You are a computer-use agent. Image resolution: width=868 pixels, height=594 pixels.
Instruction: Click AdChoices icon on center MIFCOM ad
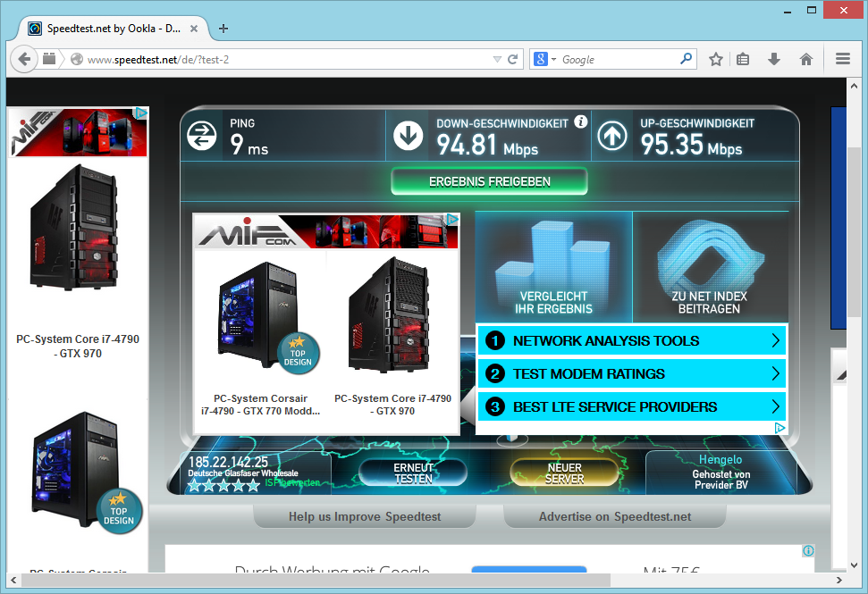(x=452, y=220)
